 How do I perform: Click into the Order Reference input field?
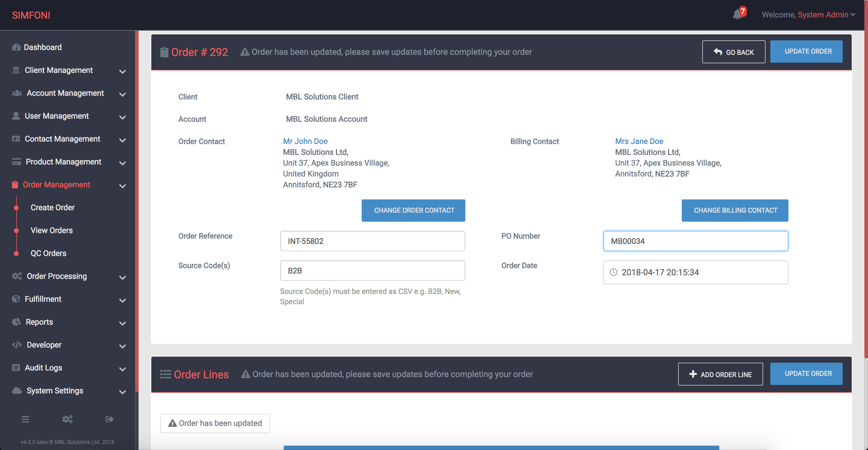click(372, 241)
